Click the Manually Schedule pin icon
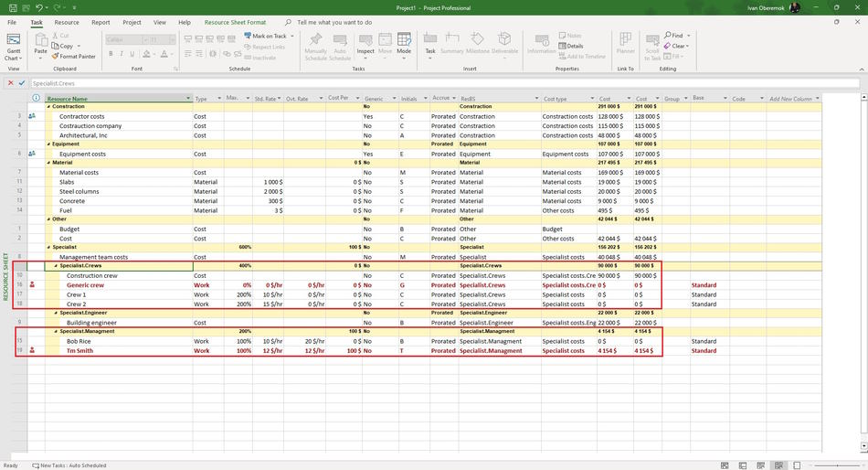This screenshot has height=470, width=868. [315, 39]
